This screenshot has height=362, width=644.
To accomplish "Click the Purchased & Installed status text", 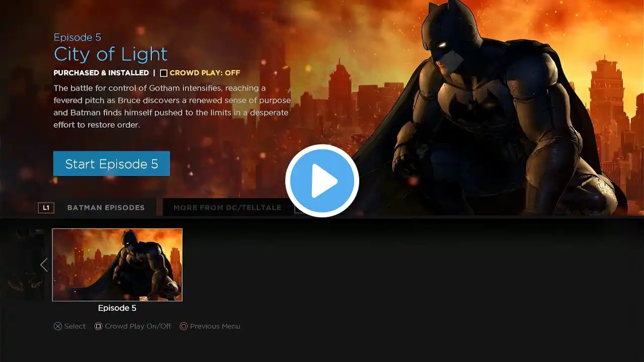I will click(x=101, y=73).
